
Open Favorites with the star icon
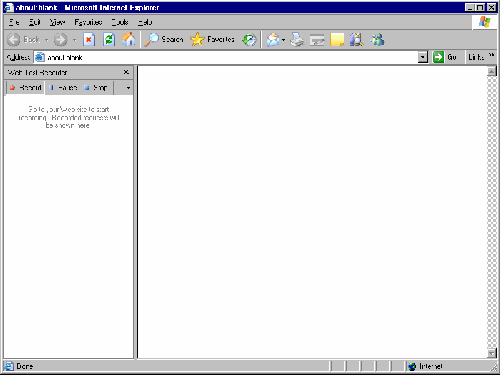(x=212, y=40)
